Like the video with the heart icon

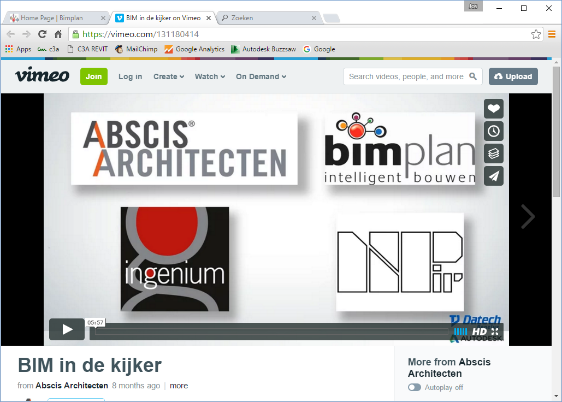tap(494, 109)
